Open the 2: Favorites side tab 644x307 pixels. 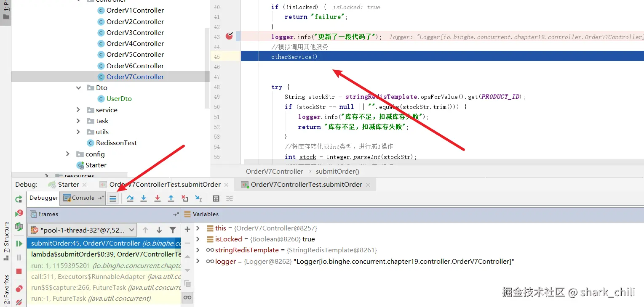6,290
